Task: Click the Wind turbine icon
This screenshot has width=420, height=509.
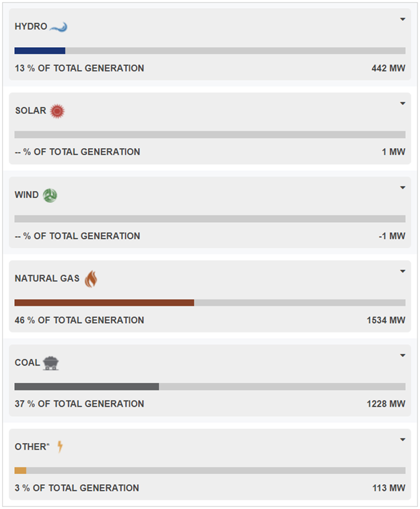Action: (50, 195)
